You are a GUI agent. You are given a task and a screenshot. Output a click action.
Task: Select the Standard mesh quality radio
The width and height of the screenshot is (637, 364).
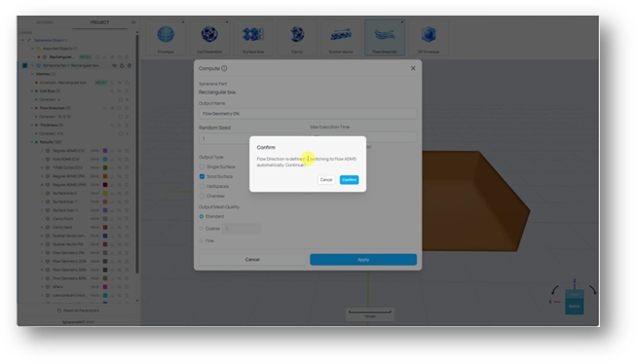coord(201,216)
